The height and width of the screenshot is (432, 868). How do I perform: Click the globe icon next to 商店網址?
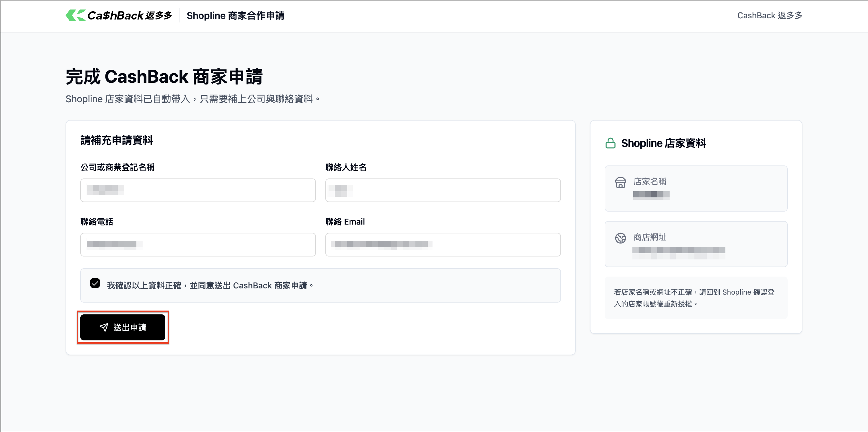click(620, 238)
